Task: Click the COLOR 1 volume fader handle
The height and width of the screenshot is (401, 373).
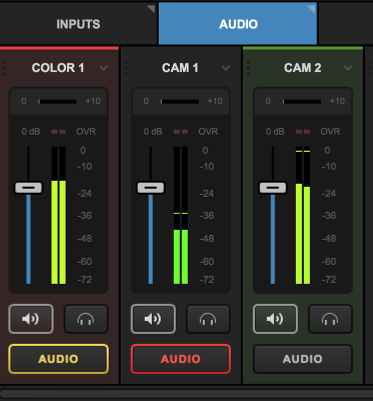Action: point(28,188)
